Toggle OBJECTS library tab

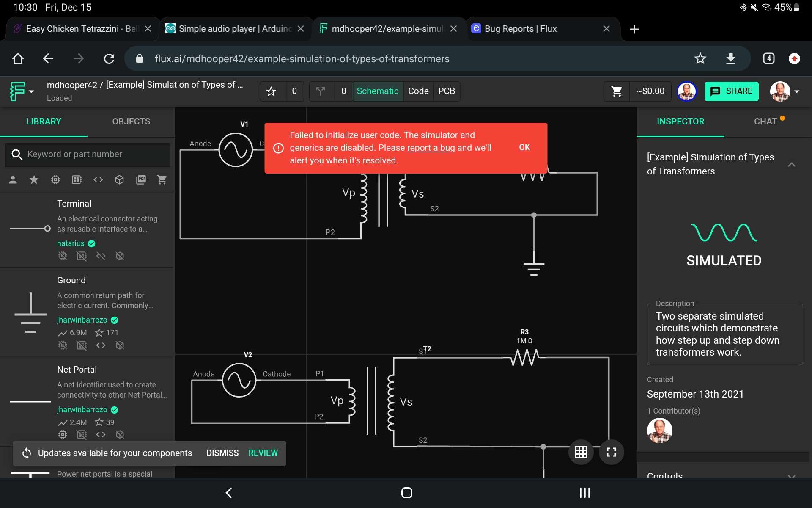[x=131, y=121]
